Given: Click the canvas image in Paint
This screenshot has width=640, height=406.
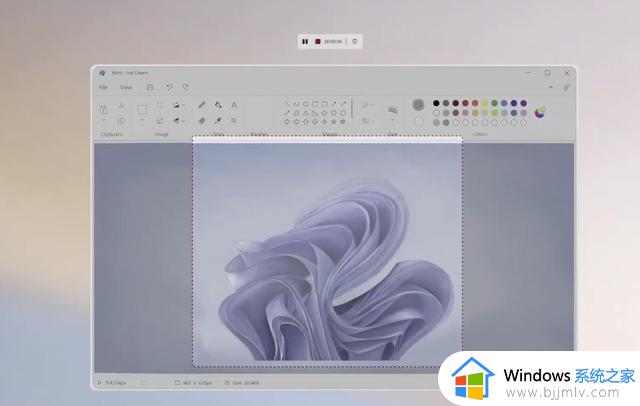Looking at the screenshot, I should pyautogui.click(x=327, y=251).
